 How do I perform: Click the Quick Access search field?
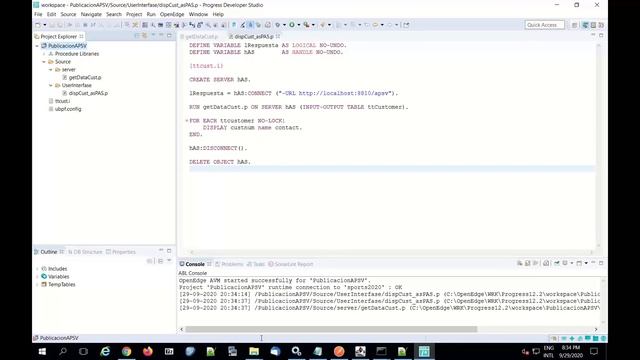(544, 25)
